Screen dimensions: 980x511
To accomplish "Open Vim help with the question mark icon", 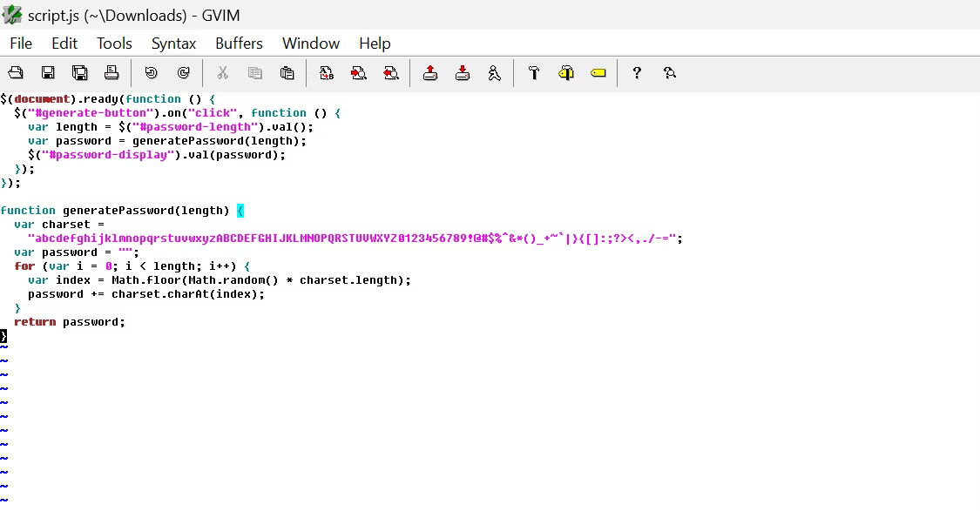I will (x=636, y=72).
